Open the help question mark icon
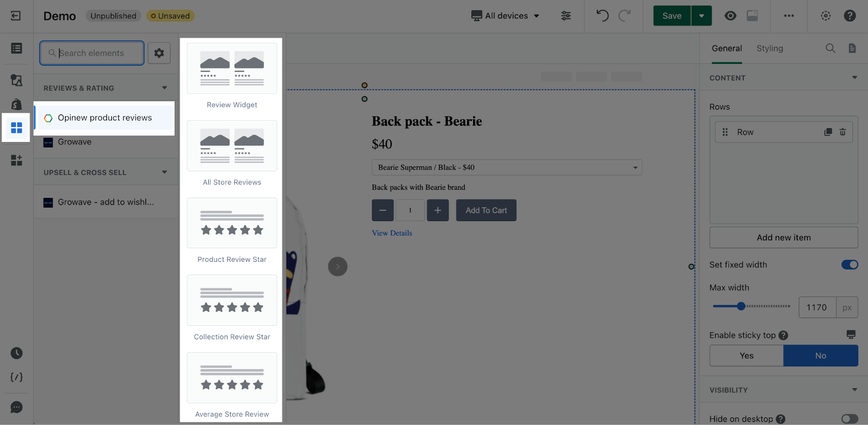Screen dimensions: 868x425 pyautogui.click(x=850, y=16)
